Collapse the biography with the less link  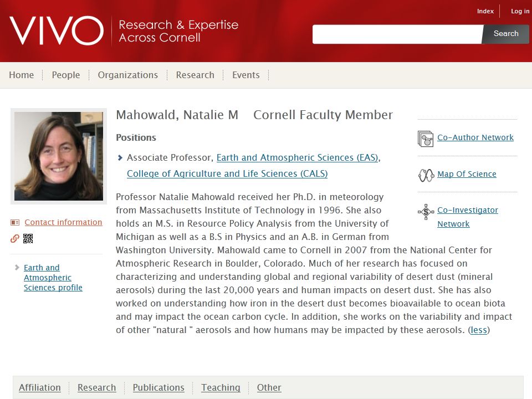point(479,330)
